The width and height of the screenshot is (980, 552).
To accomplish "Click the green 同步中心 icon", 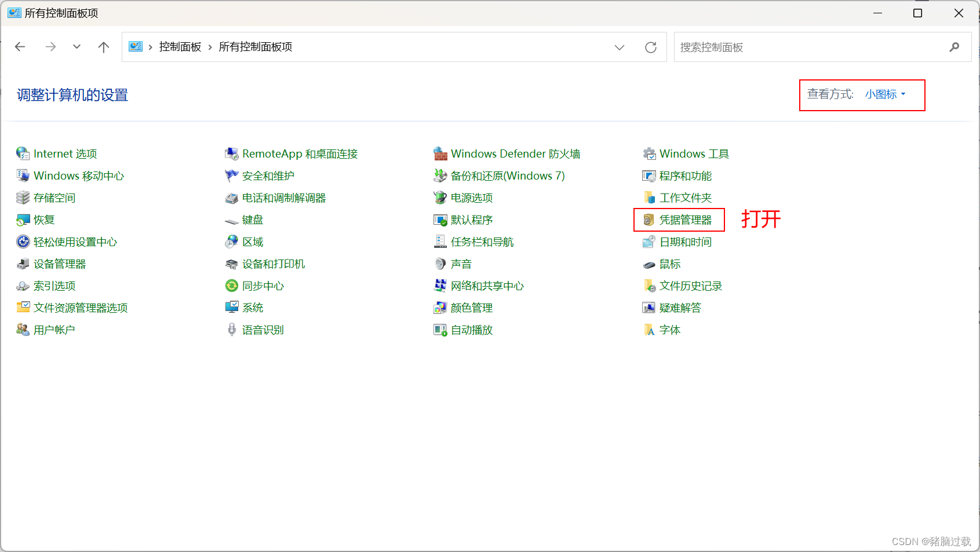I will tap(231, 286).
